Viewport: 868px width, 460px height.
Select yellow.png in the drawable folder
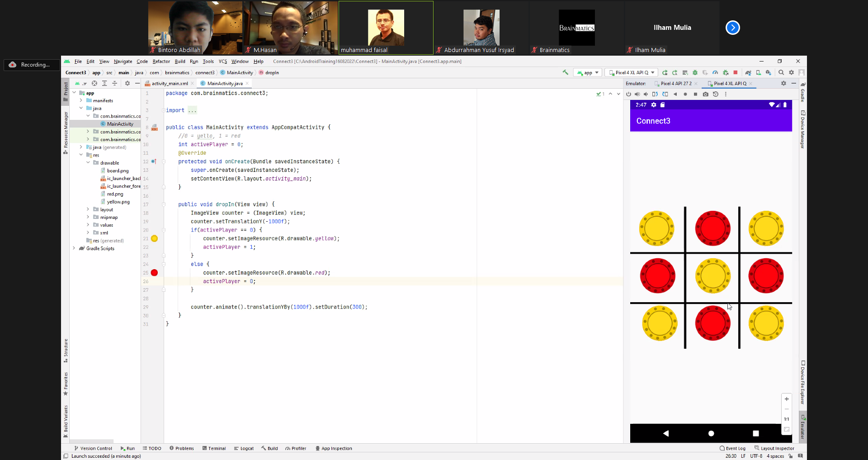118,202
